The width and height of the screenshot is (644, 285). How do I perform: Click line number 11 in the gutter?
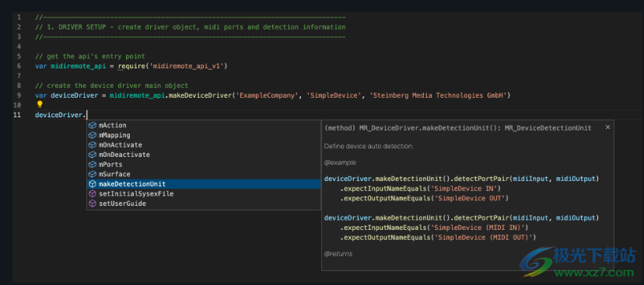tap(17, 115)
